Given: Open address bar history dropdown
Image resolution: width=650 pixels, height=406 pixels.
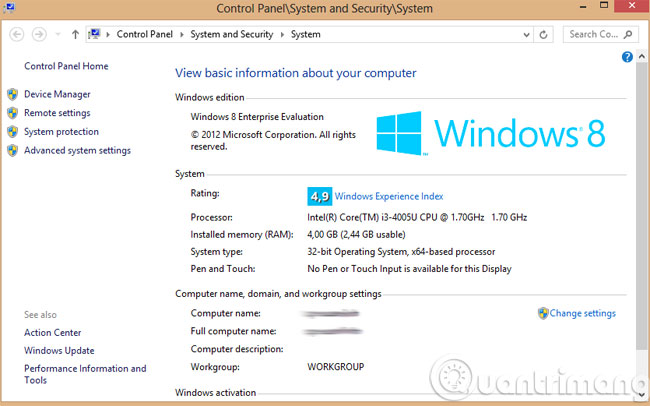Looking at the screenshot, I should pyautogui.click(x=526, y=35).
